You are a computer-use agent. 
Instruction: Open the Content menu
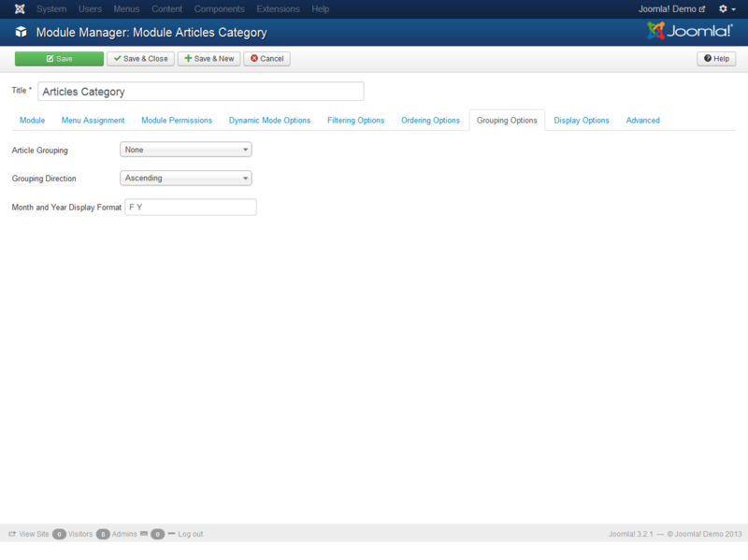tap(167, 9)
